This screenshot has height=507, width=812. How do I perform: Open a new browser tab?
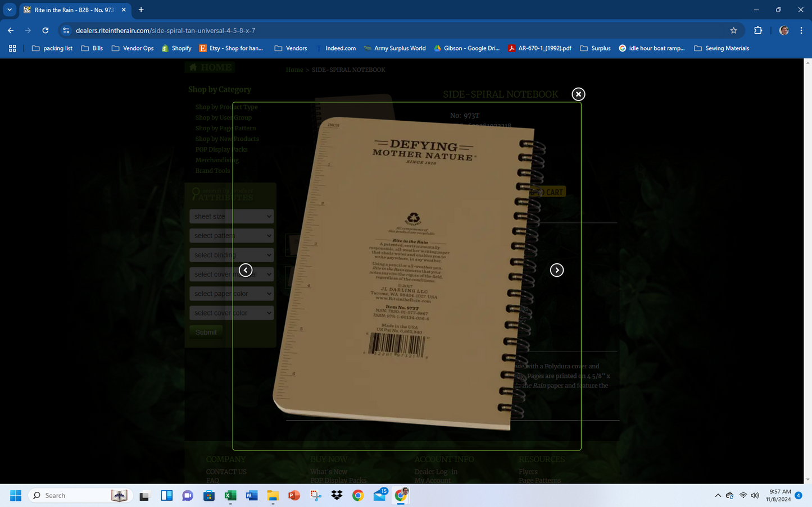141,10
